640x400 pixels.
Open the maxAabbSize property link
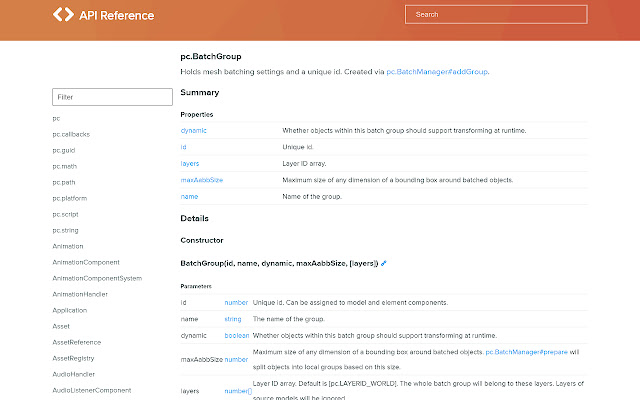pyautogui.click(x=202, y=180)
